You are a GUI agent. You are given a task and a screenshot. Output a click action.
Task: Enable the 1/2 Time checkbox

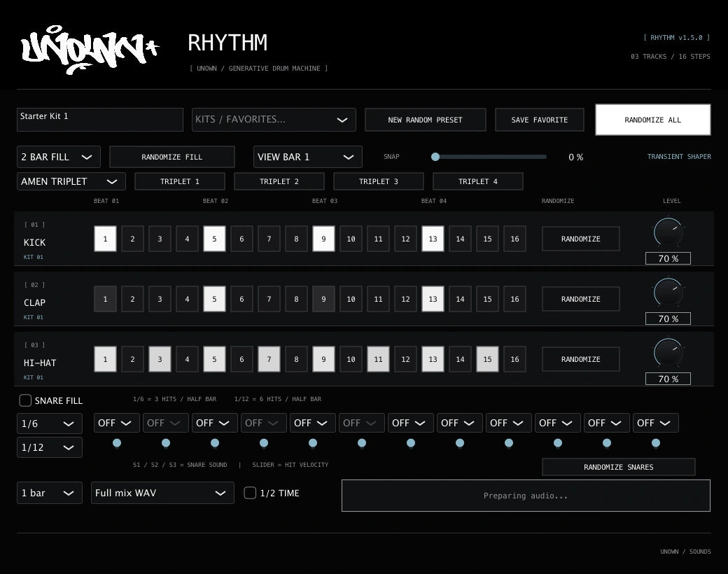click(x=251, y=493)
